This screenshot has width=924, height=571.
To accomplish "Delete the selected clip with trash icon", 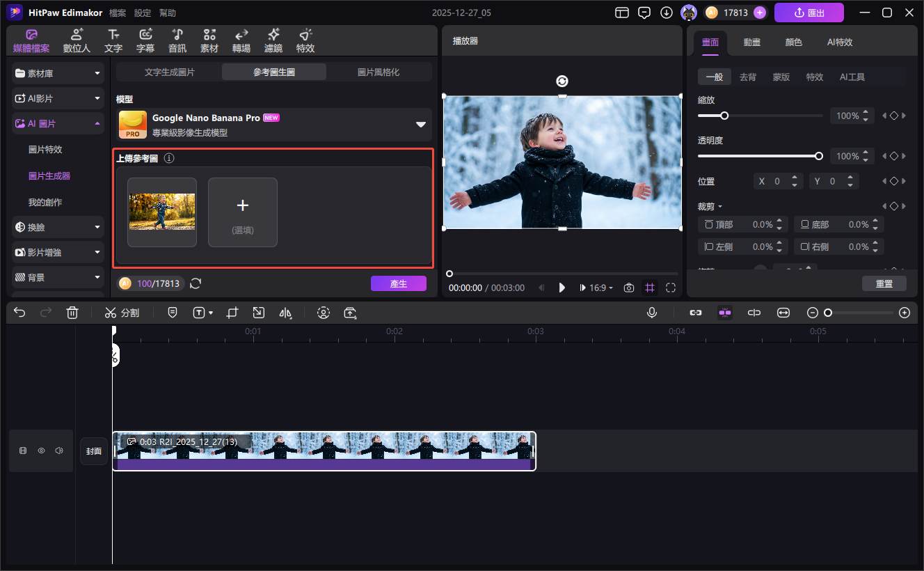I will (x=72, y=313).
